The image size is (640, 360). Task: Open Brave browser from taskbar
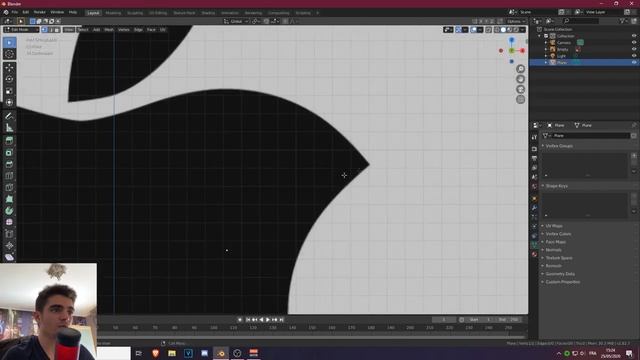click(156, 353)
